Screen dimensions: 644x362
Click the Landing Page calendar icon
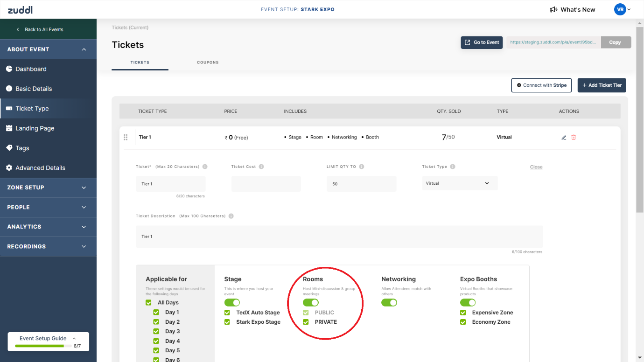[x=9, y=128]
